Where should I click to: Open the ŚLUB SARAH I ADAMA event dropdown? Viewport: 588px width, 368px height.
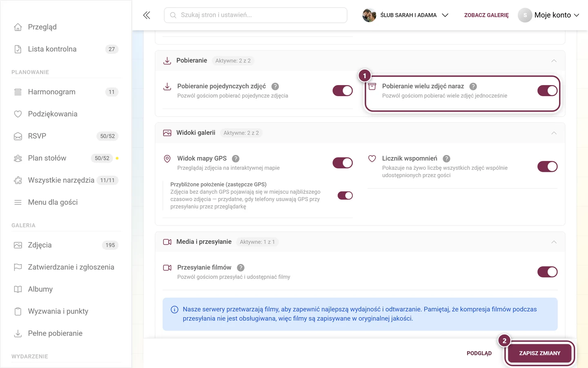[405, 15]
